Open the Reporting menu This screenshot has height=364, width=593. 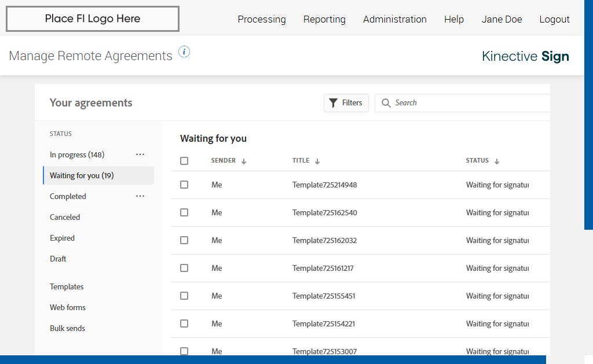324,19
